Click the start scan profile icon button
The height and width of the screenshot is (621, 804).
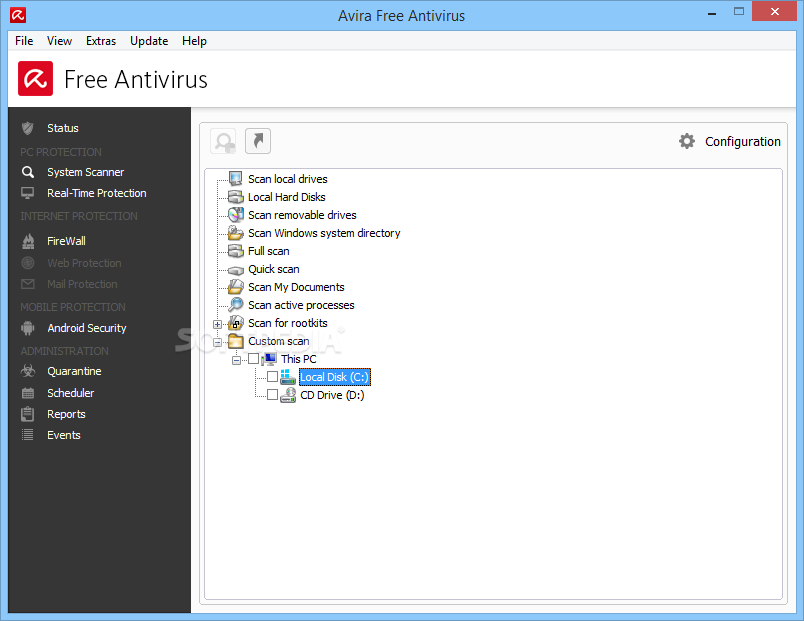[224, 141]
